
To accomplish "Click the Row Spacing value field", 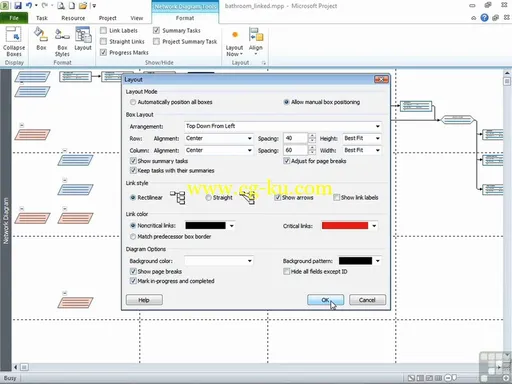I will click(x=296, y=138).
